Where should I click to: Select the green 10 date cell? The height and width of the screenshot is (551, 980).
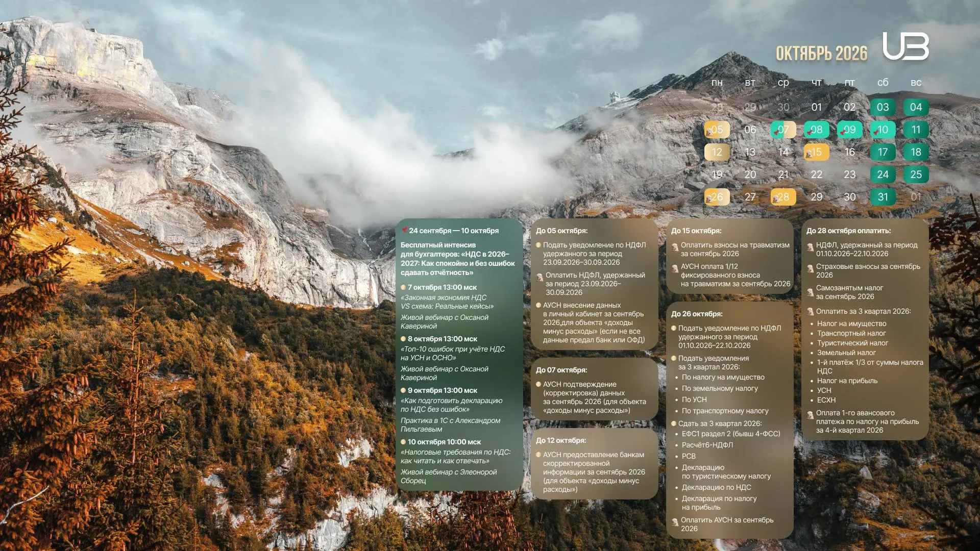[883, 130]
